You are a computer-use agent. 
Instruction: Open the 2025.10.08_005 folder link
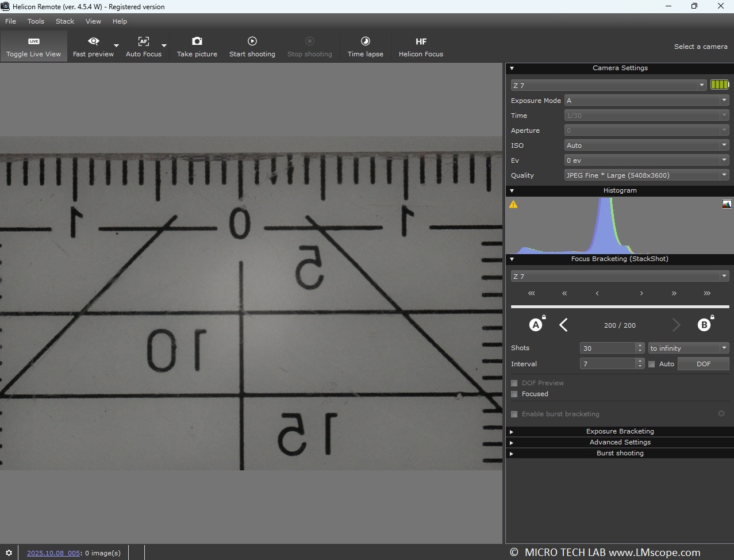pyautogui.click(x=53, y=553)
